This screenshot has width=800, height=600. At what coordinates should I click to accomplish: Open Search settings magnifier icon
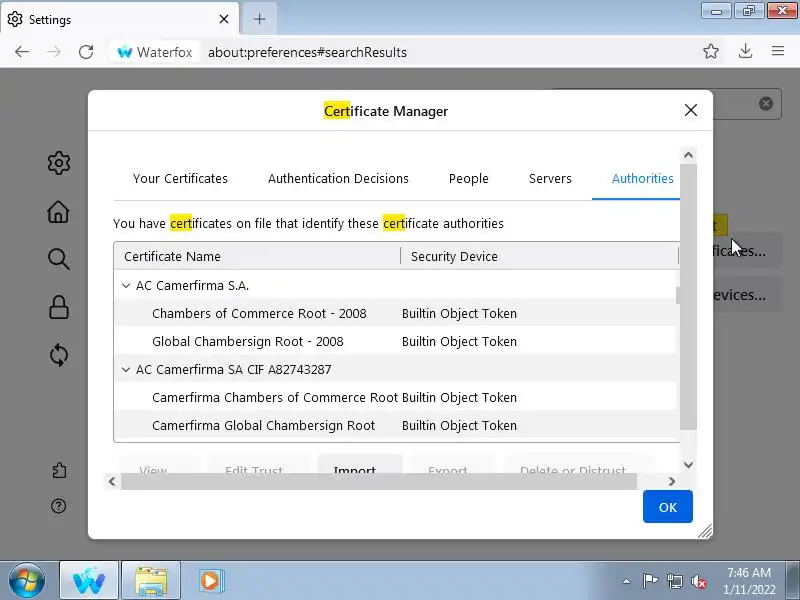click(59, 259)
